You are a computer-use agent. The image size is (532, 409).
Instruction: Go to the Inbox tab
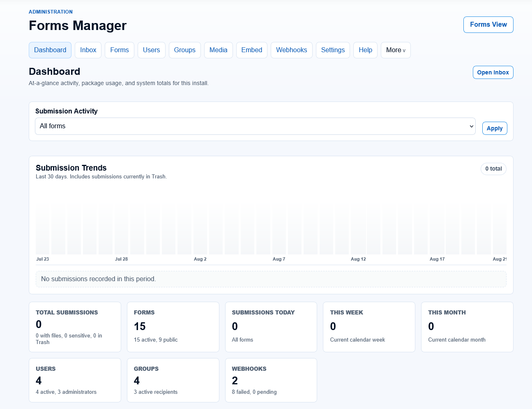pos(88,50)
